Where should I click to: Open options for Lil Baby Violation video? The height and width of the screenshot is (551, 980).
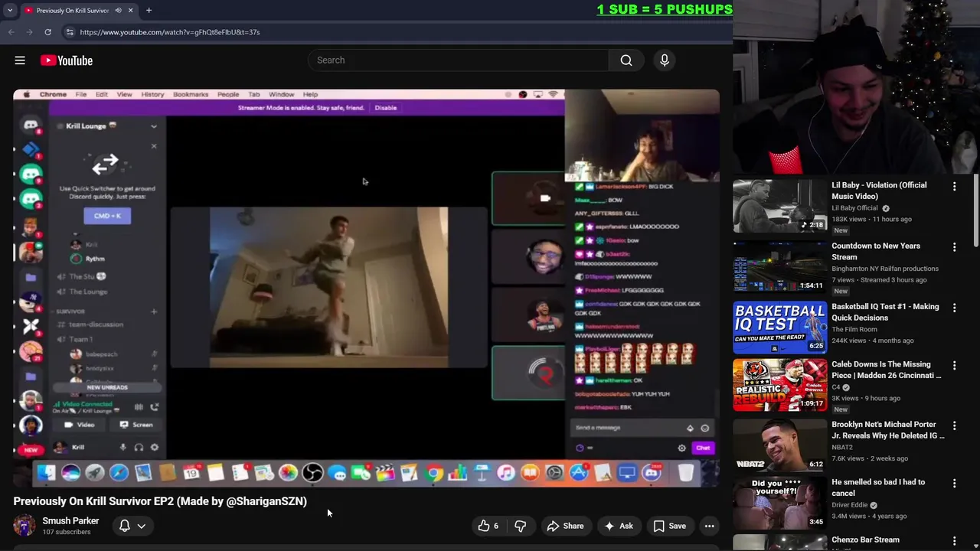[954, 187]
